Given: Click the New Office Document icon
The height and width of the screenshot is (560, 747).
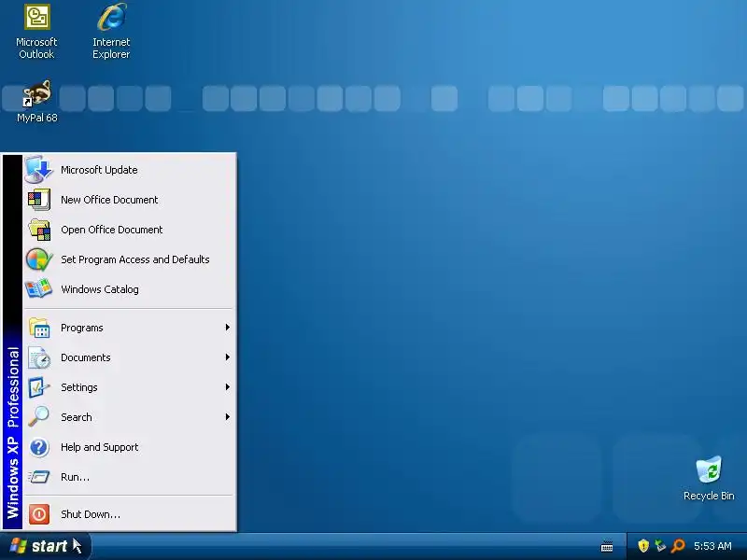Looking at the screenshot, I should point(39,200).
